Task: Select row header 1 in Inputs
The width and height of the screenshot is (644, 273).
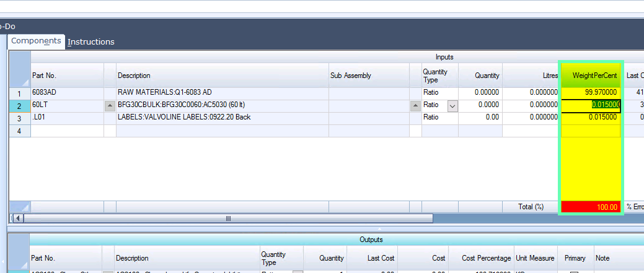Action: pyautogui.click(x=20, y=92)
